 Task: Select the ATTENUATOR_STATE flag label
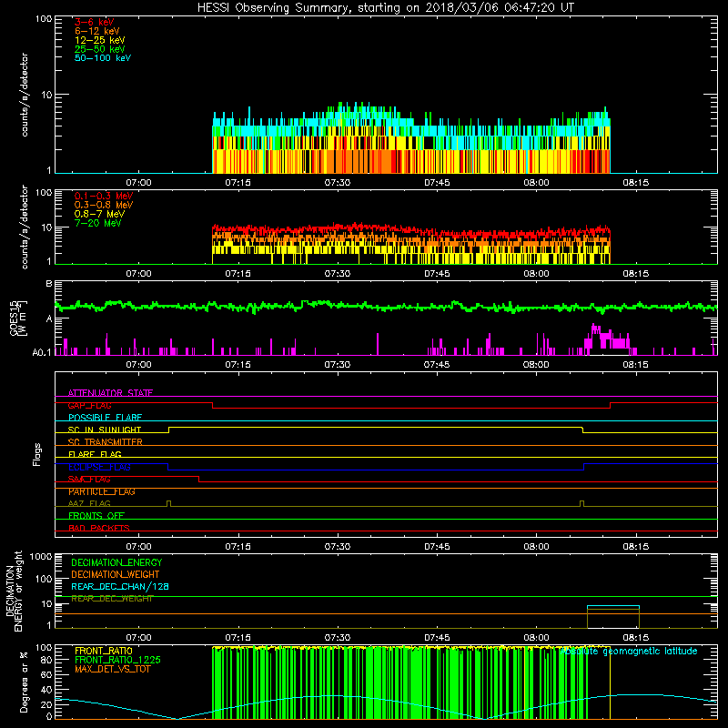(110, 393)
